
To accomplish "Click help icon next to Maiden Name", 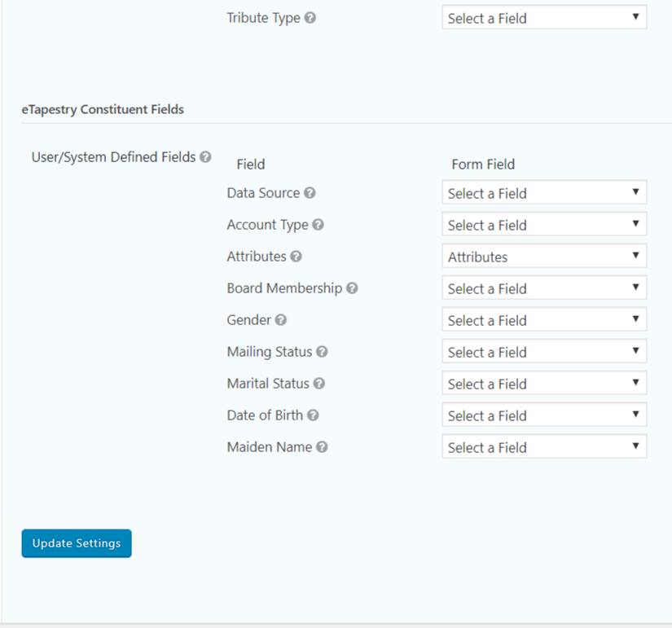I will point(322,447).
